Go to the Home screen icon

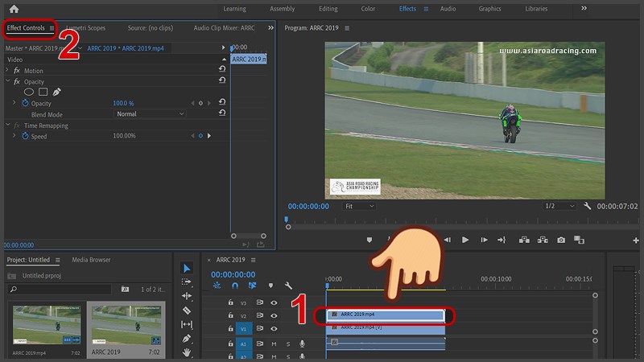[x=14, y=9]
